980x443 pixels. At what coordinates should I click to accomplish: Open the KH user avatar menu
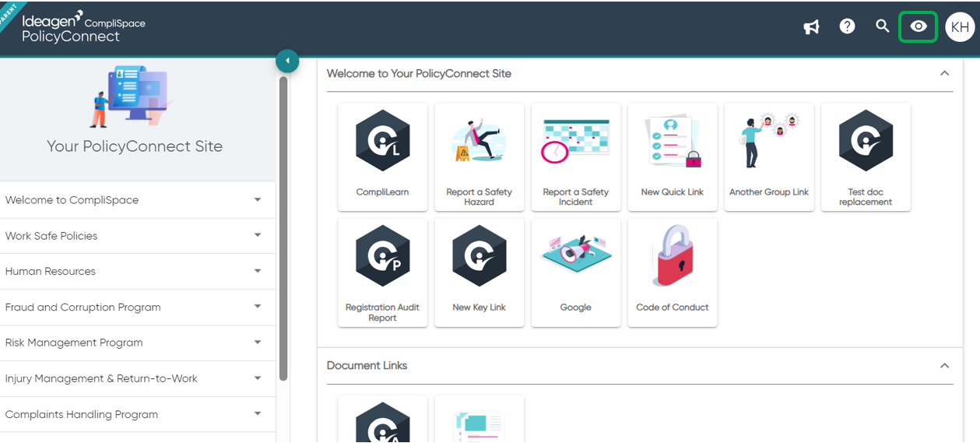point(960,27)
